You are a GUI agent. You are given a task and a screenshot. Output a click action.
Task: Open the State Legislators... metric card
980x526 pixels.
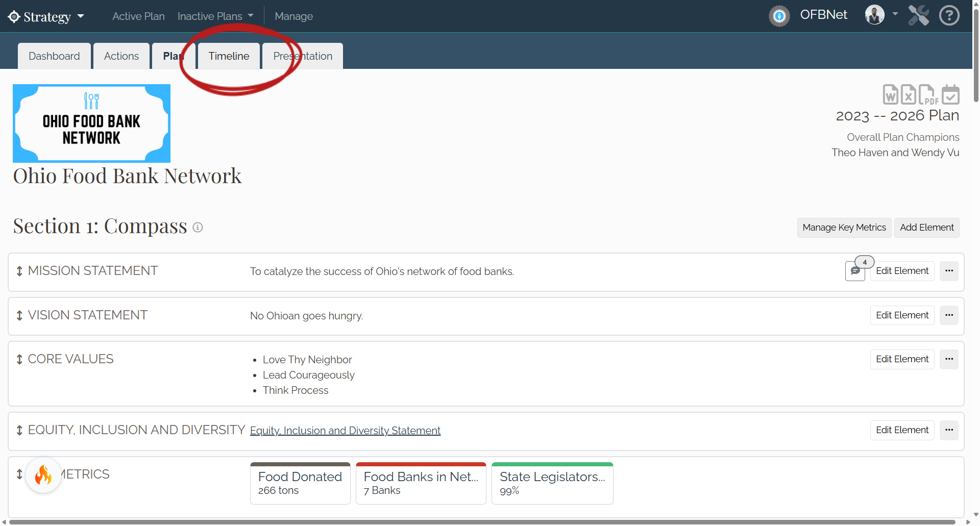(x=552, y=483)
